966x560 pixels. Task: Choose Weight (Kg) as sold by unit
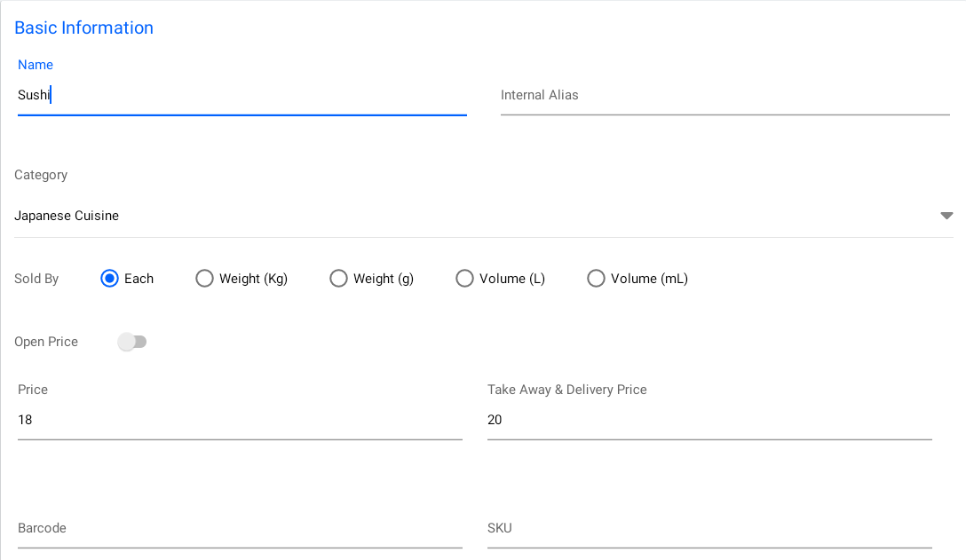(205, 279)
